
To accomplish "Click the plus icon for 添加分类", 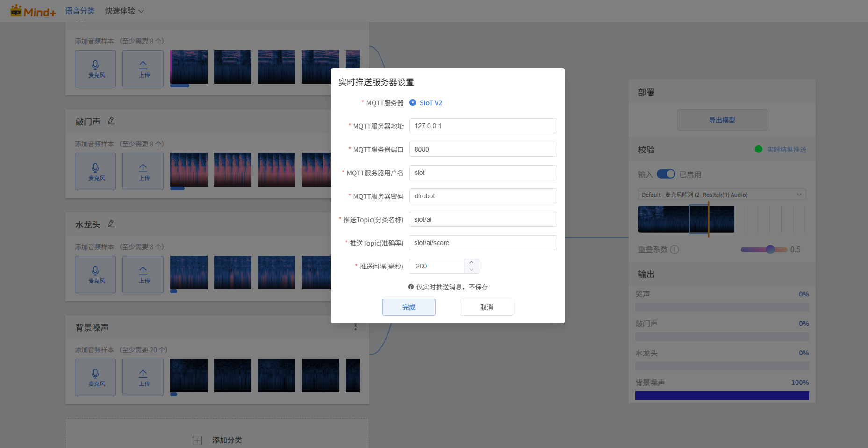I will coord(197,440).
